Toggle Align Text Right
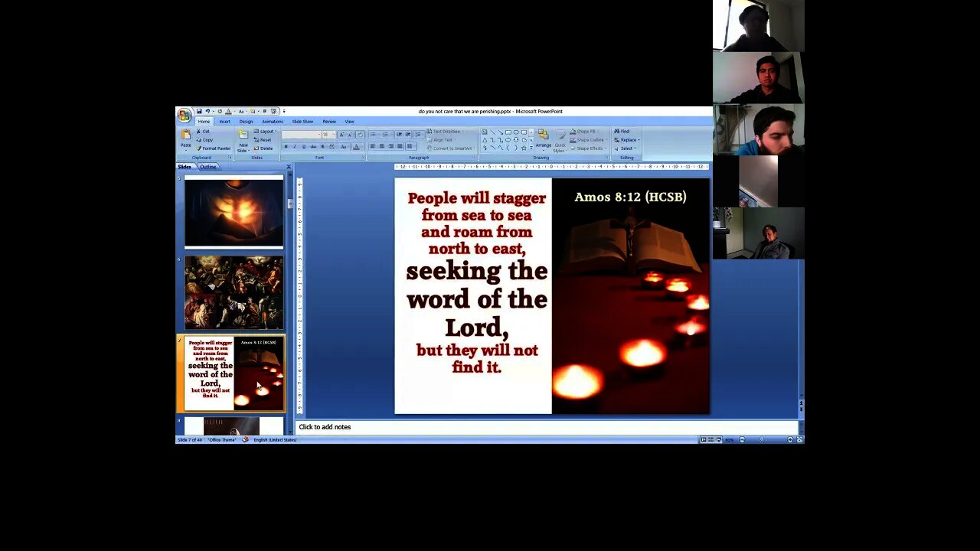Screen dimensions: 980x551 [391, 146]
